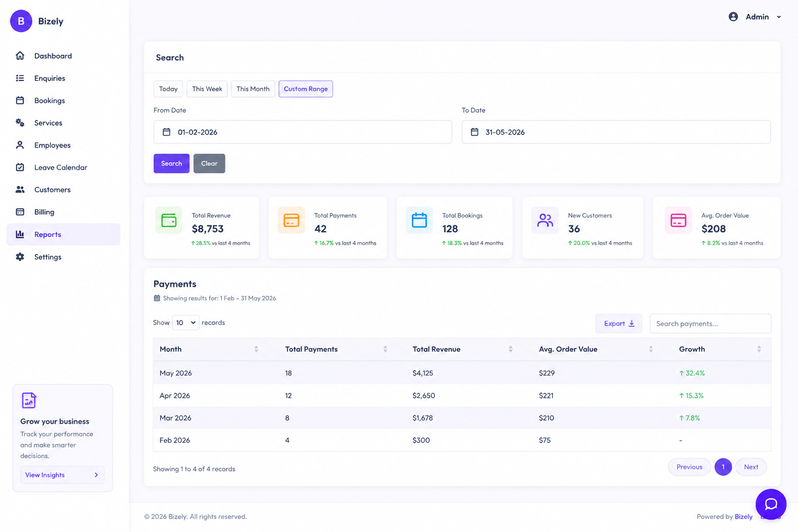
Task: Sort by Growth column arrows
Action: click(759, 349)
